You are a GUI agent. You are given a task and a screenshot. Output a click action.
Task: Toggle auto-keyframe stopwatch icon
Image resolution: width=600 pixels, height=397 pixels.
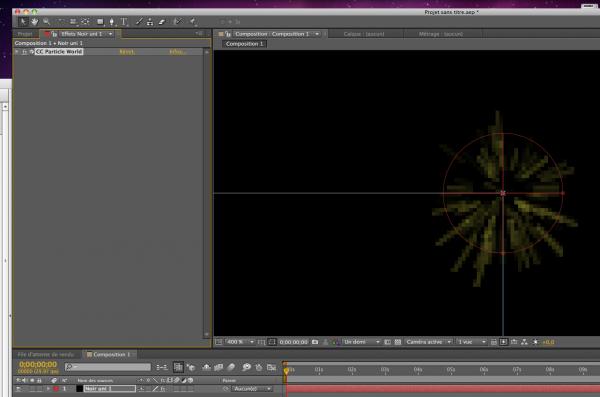[x=259, y=368]
